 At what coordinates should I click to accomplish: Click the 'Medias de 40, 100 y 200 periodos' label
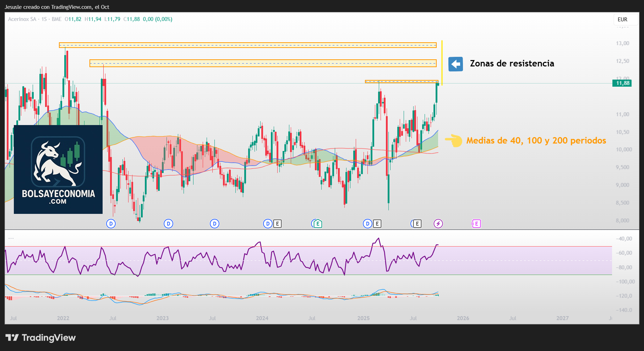(x=536, y=141)
